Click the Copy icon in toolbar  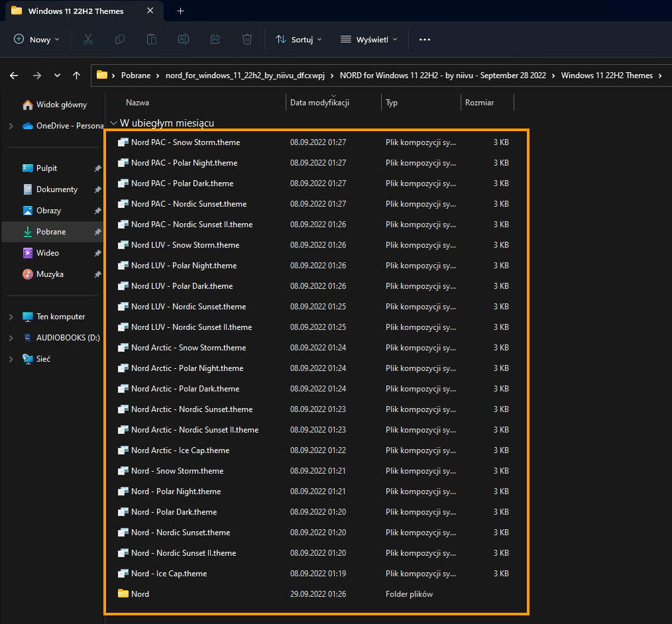pyautogui.click(x=120, y=39)
